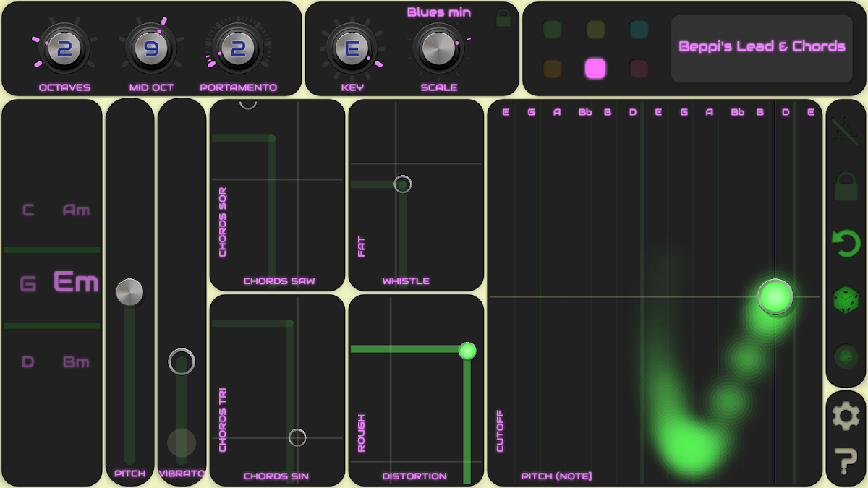The image size is (868, 488).
Task: Select the teal preset slot
Action: pos(639,30)
